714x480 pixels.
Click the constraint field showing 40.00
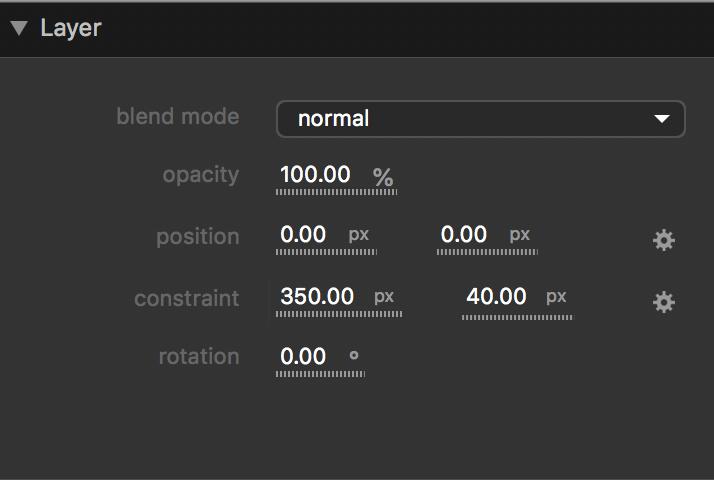[x=496, y=297]
